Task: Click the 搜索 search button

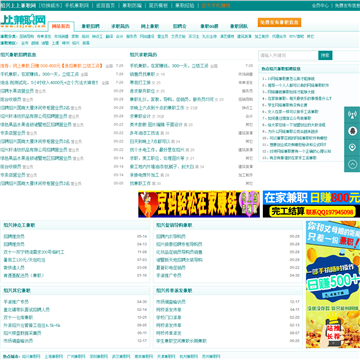Action: click(x=325, y=55)
